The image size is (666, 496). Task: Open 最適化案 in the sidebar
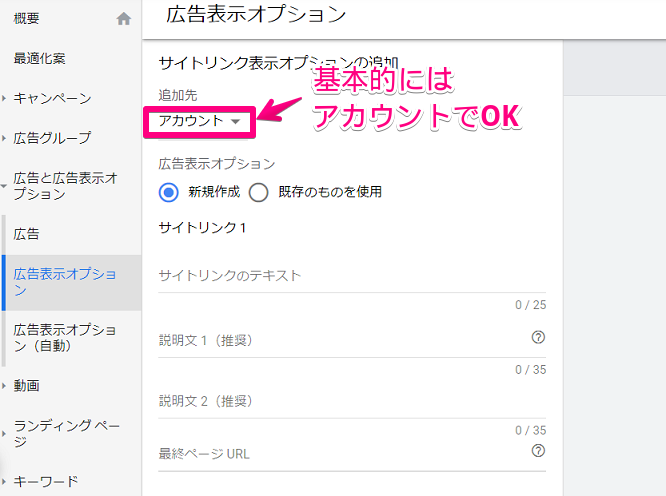pos(40,58)
